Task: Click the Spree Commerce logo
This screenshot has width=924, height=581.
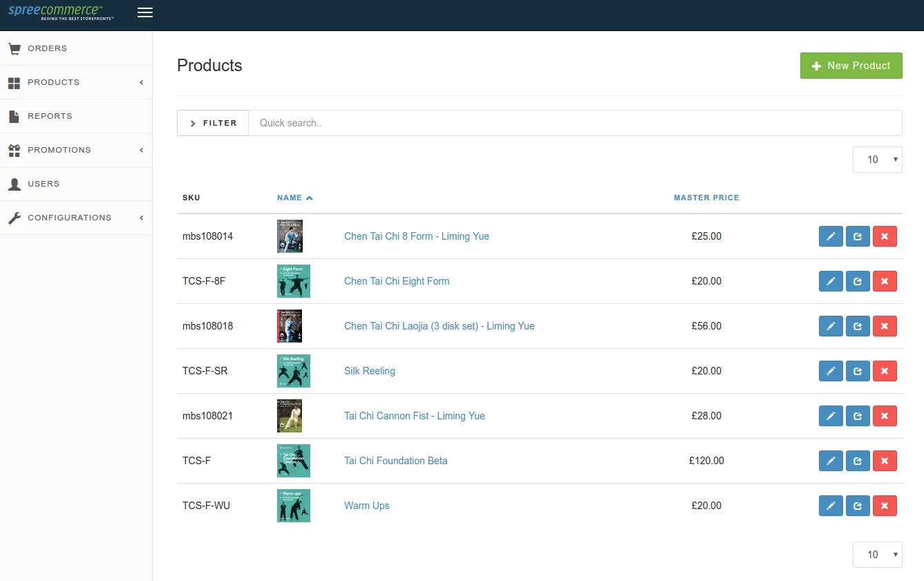Action: point(61,12)
